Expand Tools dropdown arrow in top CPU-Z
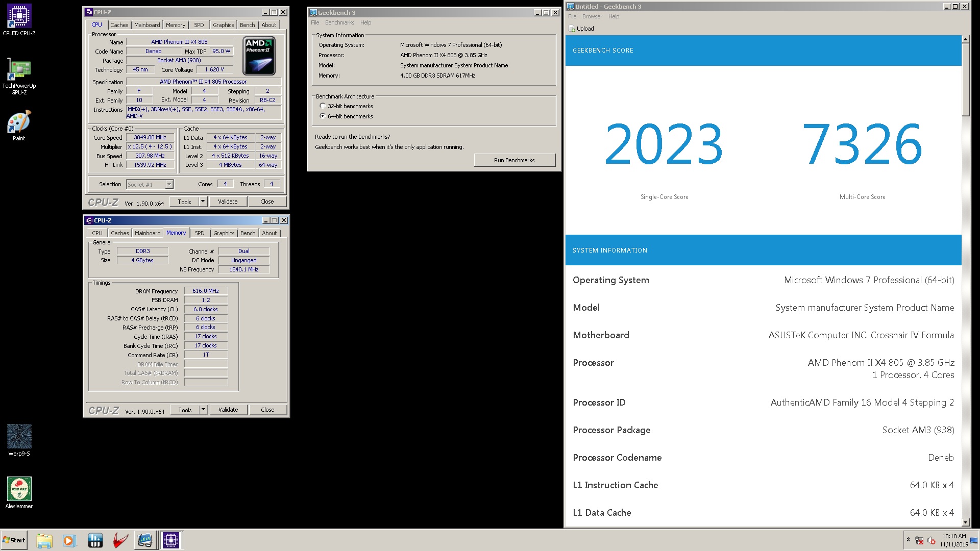Viewport: 980px width, 551px height. coord(203,202)
